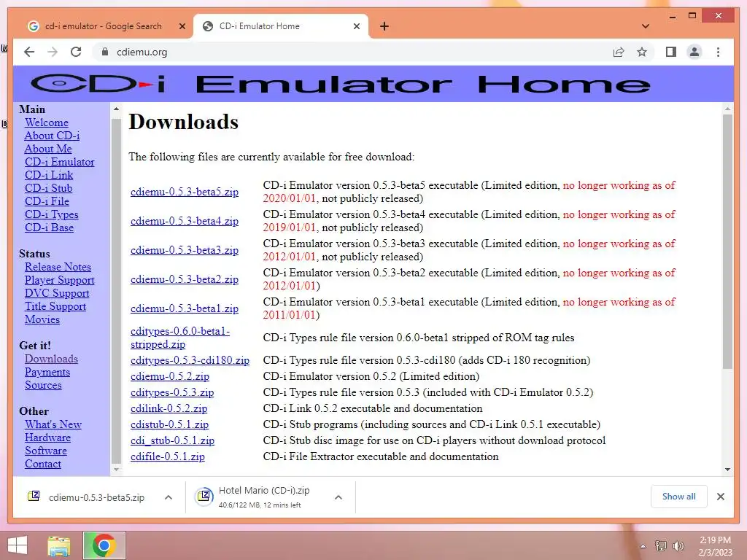This screenshot has width=747, height=560.
Task: Open the Player Support page
Action: pyautogui.click(x=60, y=280)
